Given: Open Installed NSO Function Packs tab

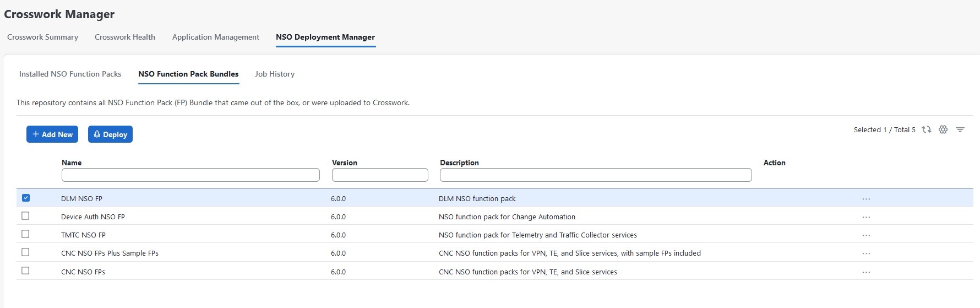Looking at the screenshot, I should click(70, 74).
